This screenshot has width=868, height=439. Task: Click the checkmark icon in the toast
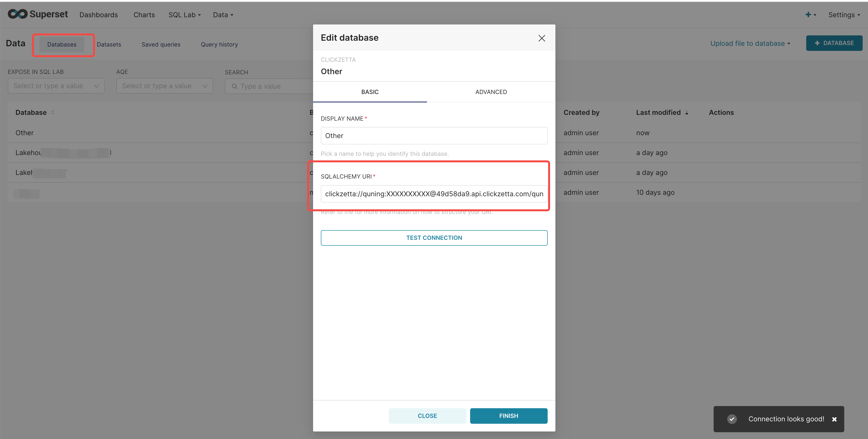732,419
